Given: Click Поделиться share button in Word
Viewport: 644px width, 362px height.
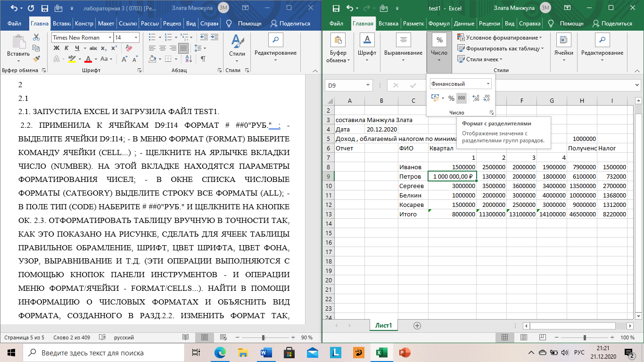Looking at the screenshot, I should click(x=290, y=24).
